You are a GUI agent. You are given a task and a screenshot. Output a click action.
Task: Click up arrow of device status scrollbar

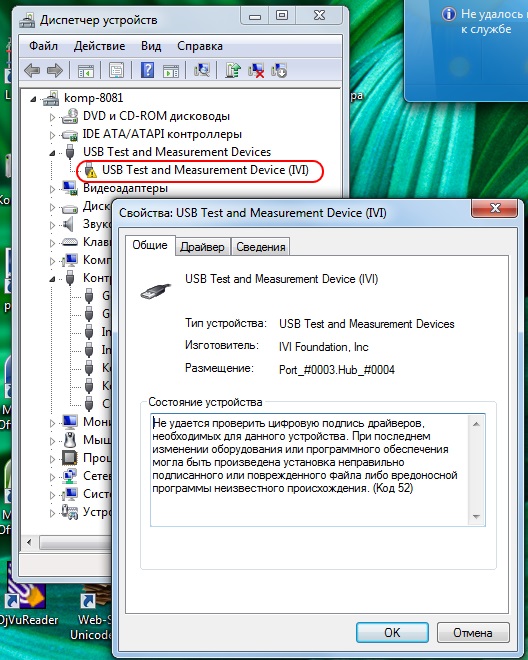[x=476, y=423]
